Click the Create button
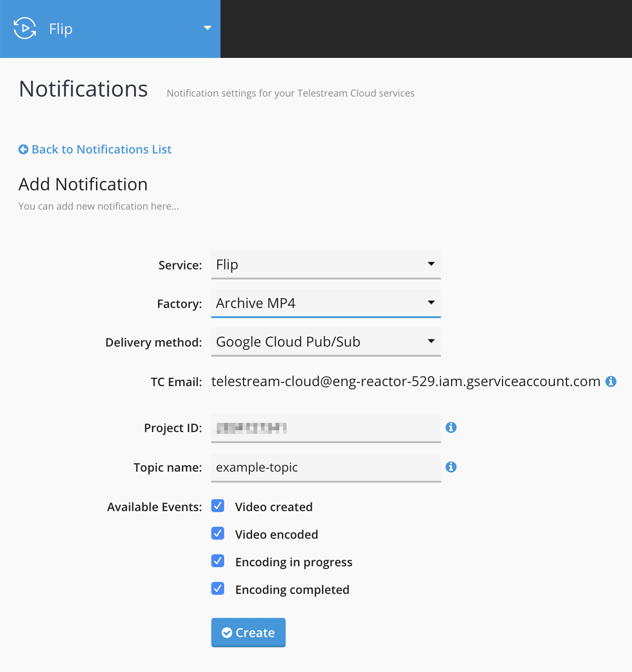This screenshot has width=632, height=672. pos(248,632)
